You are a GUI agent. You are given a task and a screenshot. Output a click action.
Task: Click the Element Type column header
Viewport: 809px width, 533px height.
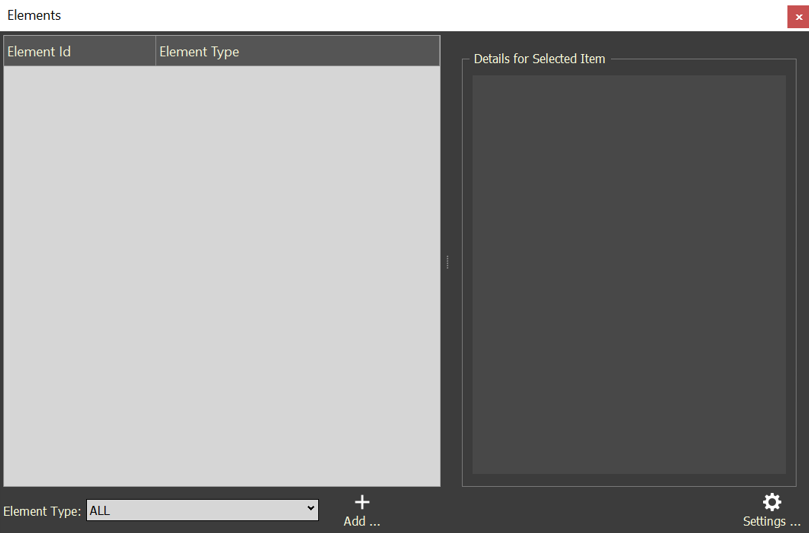[x=298, y=52]
